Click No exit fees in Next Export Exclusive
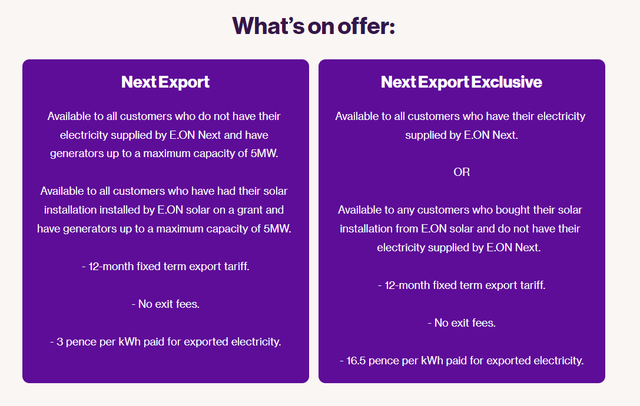640x406 pixels. point(462,323)
